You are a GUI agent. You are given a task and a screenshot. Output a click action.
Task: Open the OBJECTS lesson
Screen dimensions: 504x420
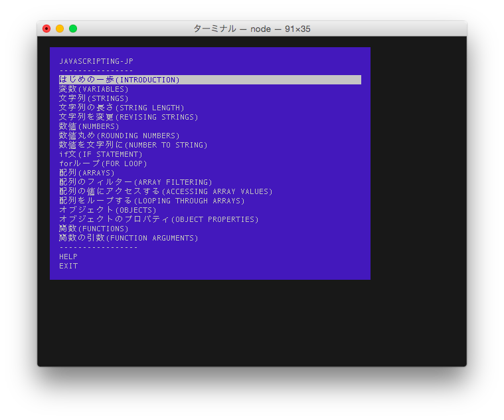tap(108, 210)
